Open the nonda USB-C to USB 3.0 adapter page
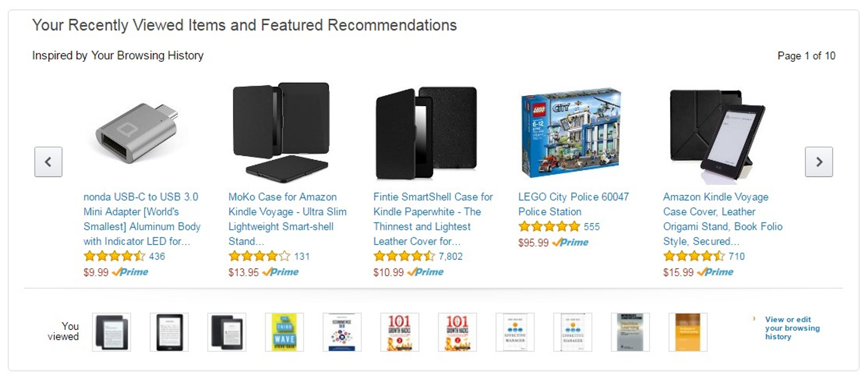Viewport: 868px width, 382px height. (142, 219)
